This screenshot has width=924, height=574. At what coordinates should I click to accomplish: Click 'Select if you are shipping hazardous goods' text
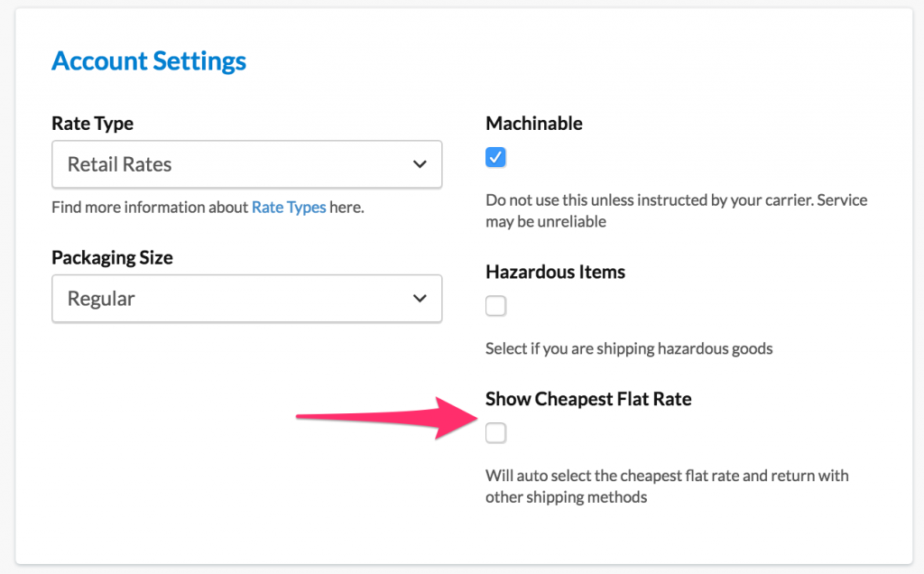click(x=629, y=348)
